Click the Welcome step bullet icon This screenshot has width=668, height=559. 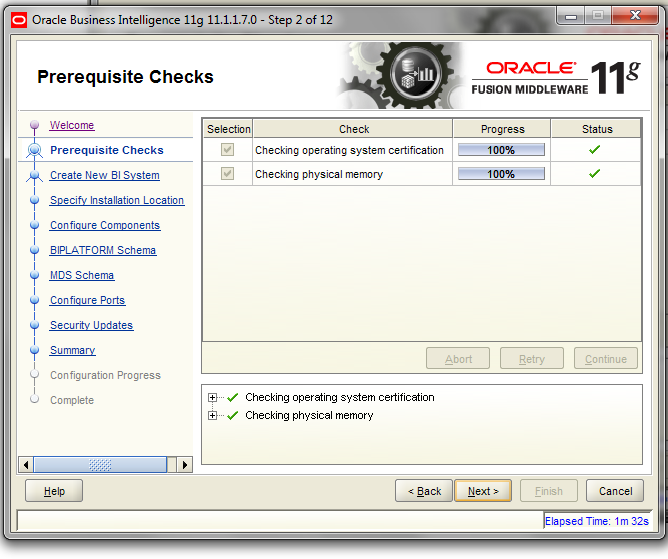pos(35,125)
